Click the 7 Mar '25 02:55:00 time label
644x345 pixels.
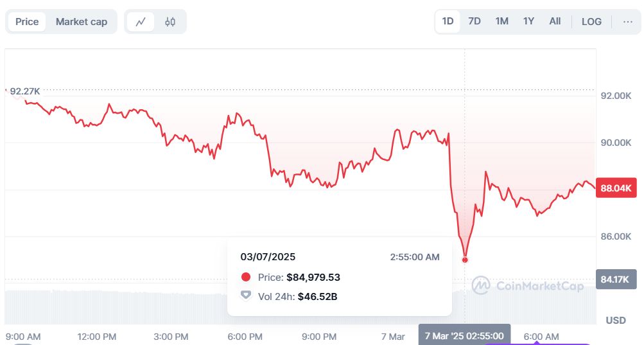(465, 335)
